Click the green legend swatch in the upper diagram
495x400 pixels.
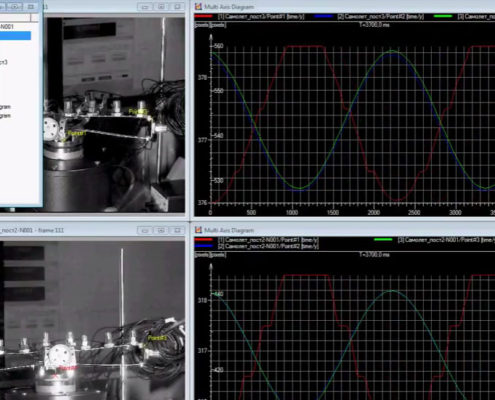point(443,16)
